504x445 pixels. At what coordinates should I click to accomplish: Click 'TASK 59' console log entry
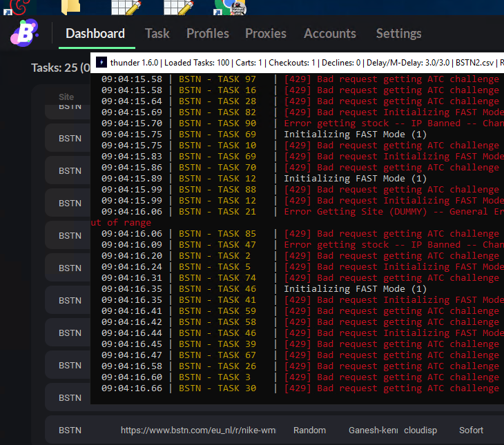click(x=237, y=311)
